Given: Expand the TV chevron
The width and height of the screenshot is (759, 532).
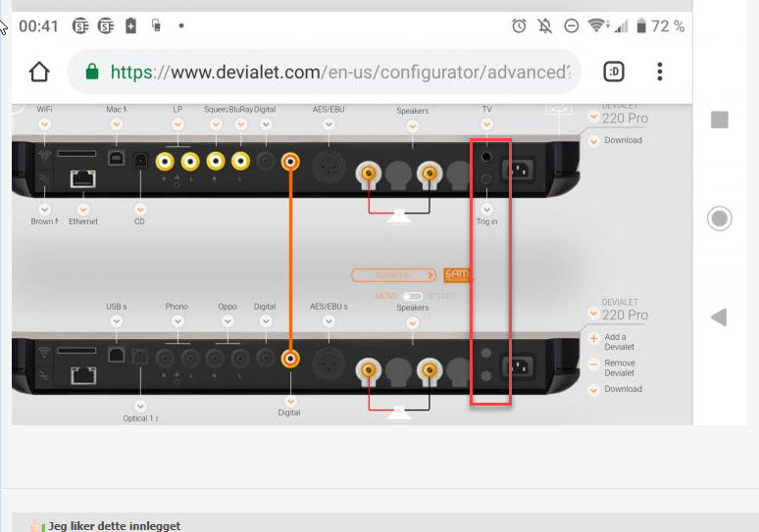Looking at the screenshot, I should [487, 124].
